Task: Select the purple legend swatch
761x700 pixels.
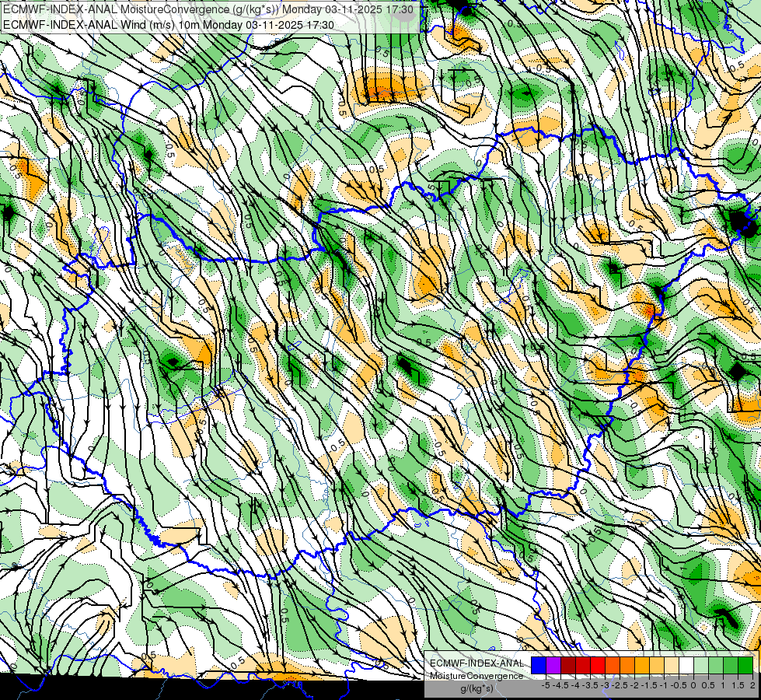Action: point(553,665)
